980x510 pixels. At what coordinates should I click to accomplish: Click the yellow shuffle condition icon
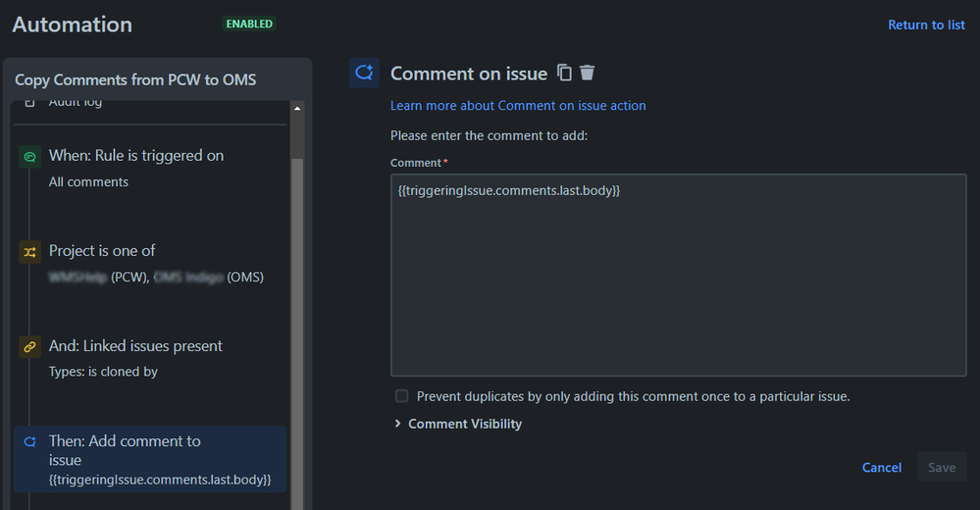[29, 252]
